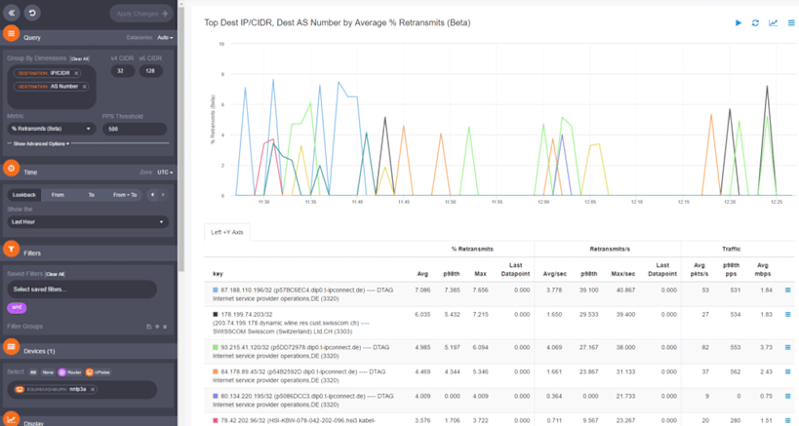Select the To time mode

pyautogui.click(x=91, y=195)
